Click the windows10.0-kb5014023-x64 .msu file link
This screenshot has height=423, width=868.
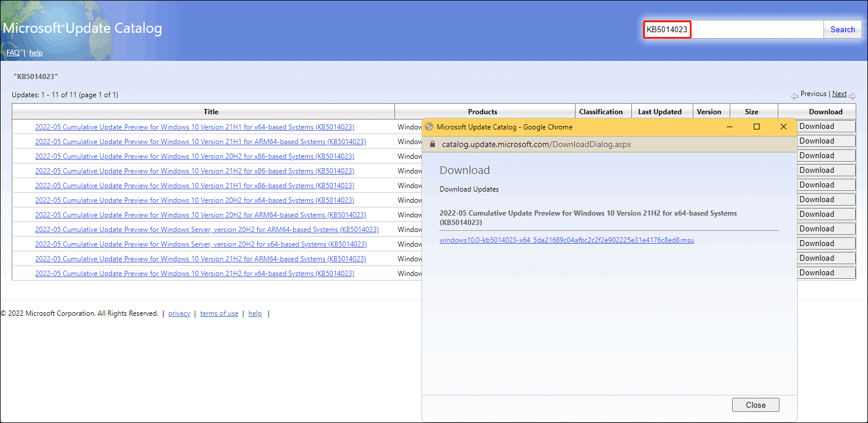[x=567, y=240]
